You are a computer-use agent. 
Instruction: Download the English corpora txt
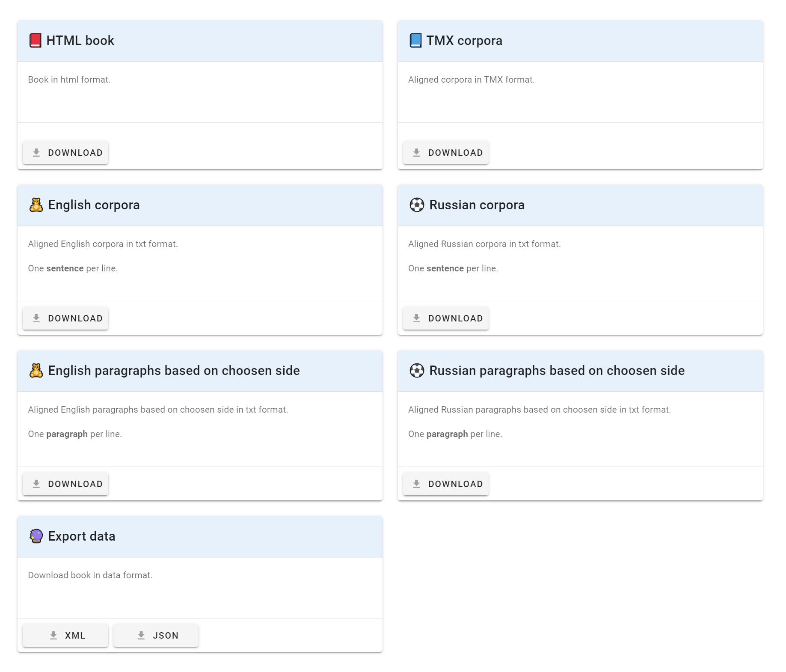65,318
